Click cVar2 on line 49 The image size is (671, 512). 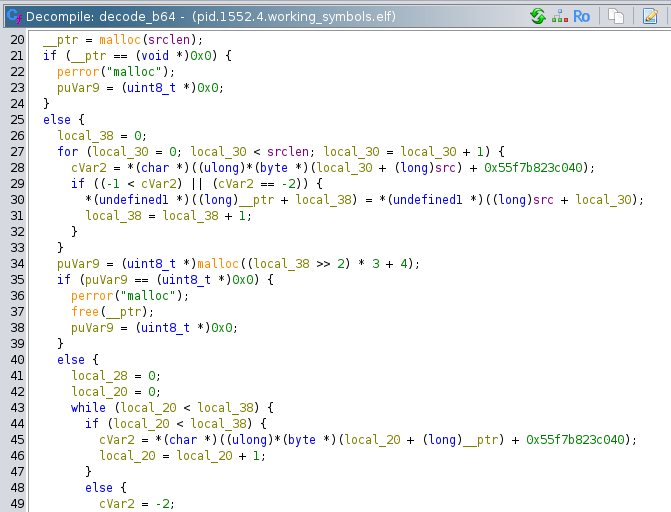(x=116, y=503)
